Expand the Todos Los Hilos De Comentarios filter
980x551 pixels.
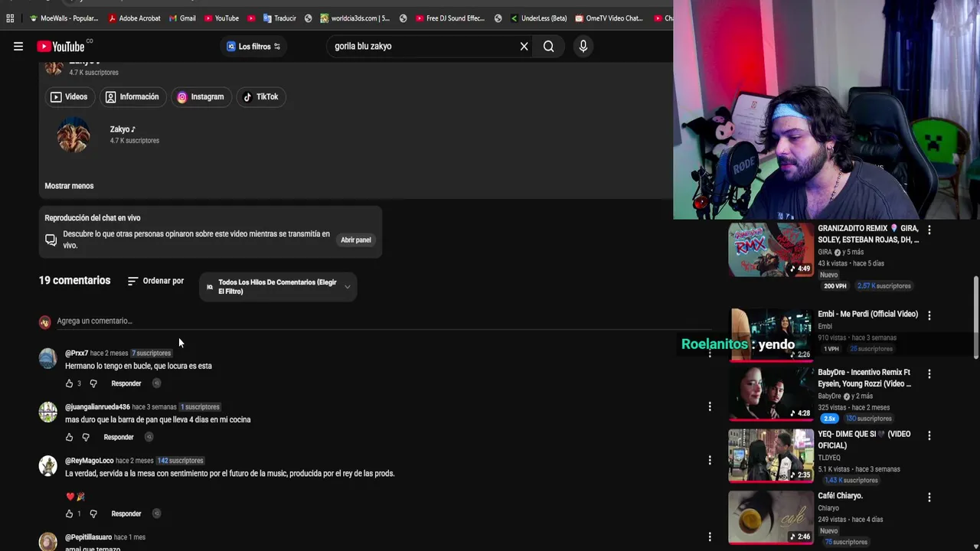(x=278, y=287)
